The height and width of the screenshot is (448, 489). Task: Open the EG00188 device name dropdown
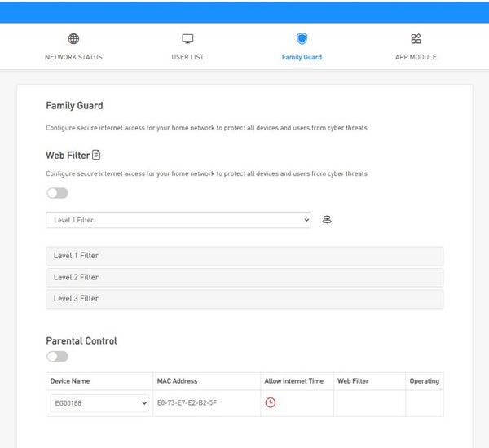pyautogui.click(x=99, y=402)
